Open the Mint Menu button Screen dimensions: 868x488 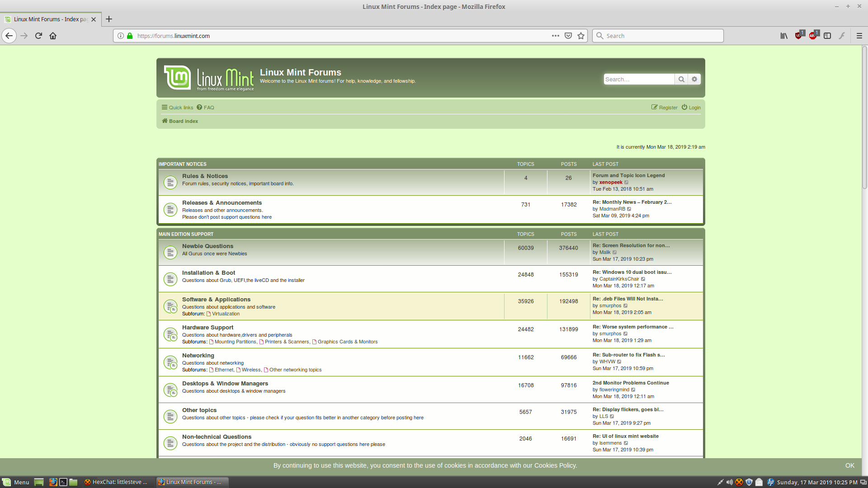16,482
